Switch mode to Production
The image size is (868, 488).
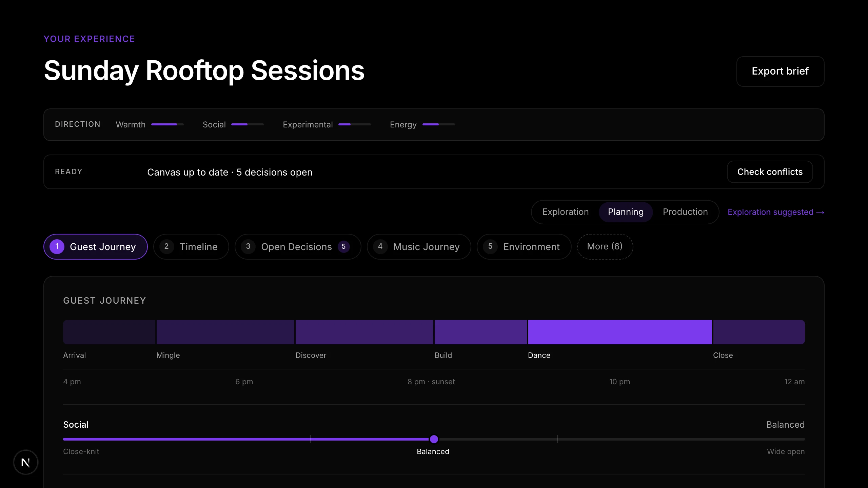pyautogui.click(x=685, y=212)
